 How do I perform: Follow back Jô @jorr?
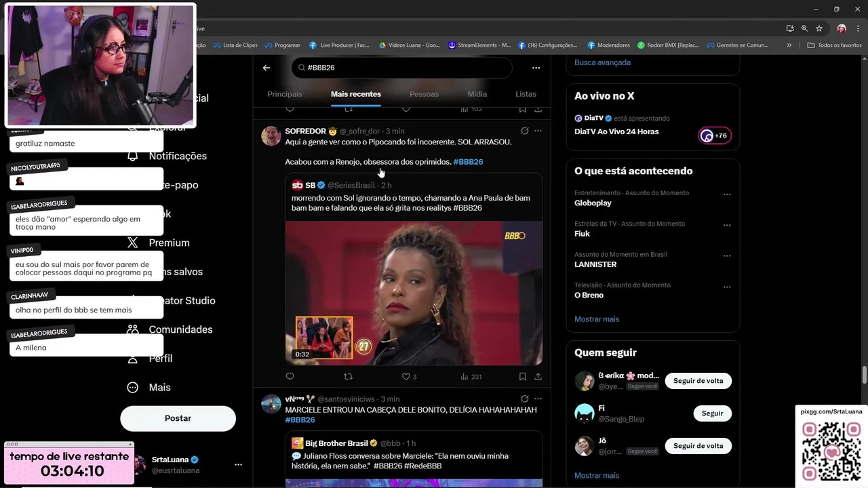pyautogui.click(x=698, y=446)
